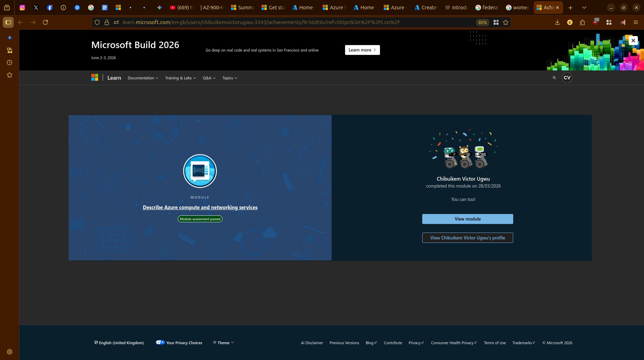Close the active Achievements tab
The height and width of the screenshot is (360, 644).
(x=557, y=7)
